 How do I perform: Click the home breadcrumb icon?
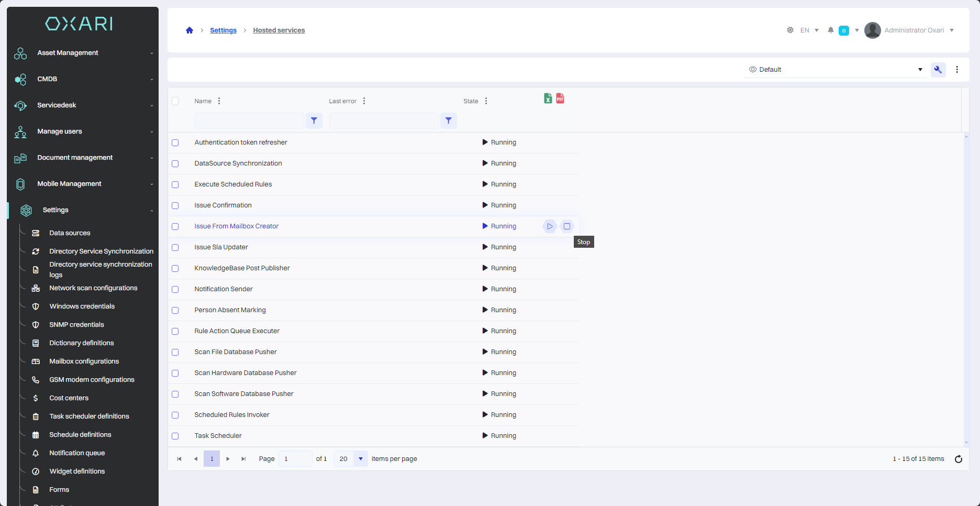pyautogui.click(x=190, y=30)
